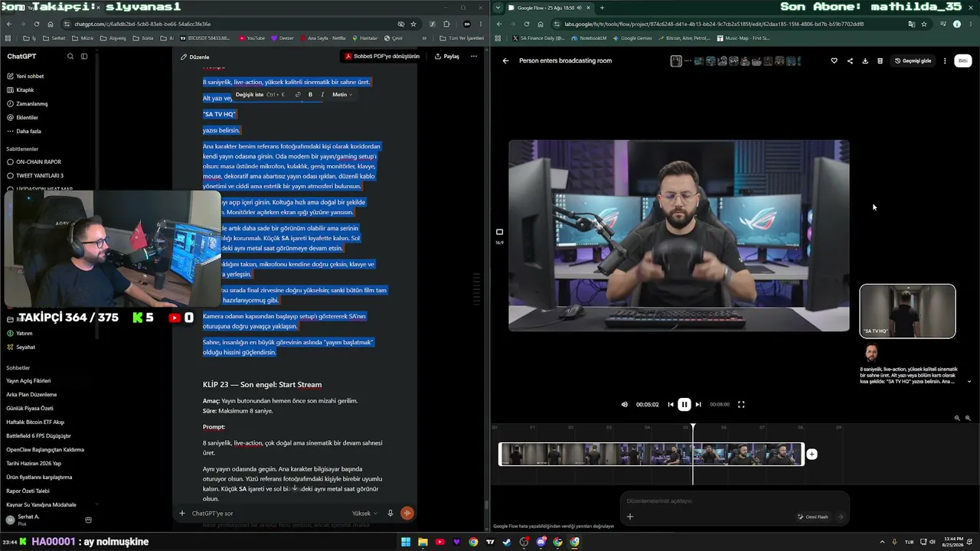This screenshot has height=551, width=980.
Task: Collapse the ChatGPT sidebar
Action: 84,56
